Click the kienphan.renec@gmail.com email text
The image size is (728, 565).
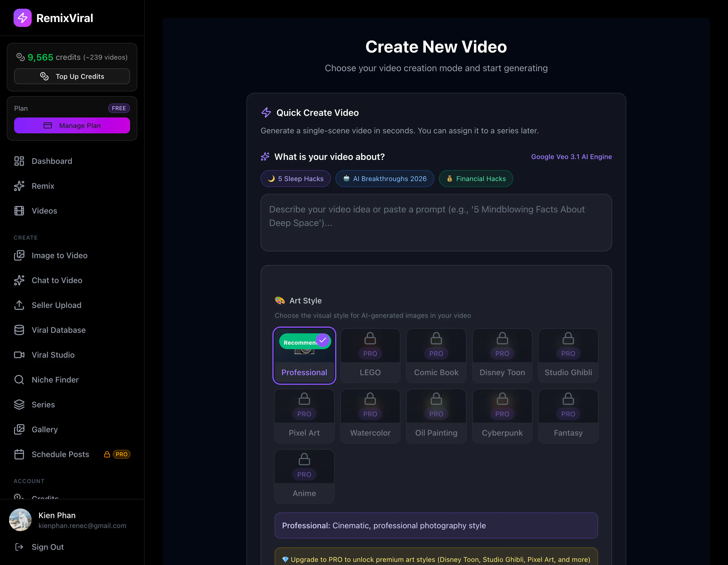pos(82,525)
